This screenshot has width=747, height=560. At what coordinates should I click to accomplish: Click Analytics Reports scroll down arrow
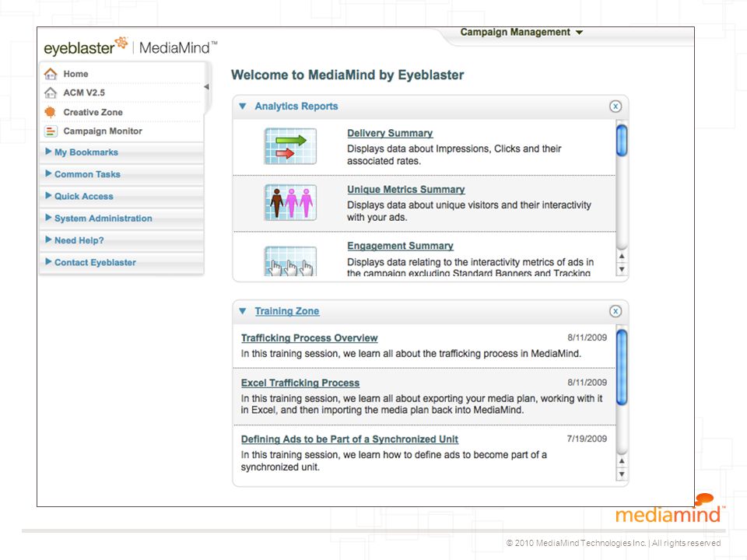coord(621,270)
